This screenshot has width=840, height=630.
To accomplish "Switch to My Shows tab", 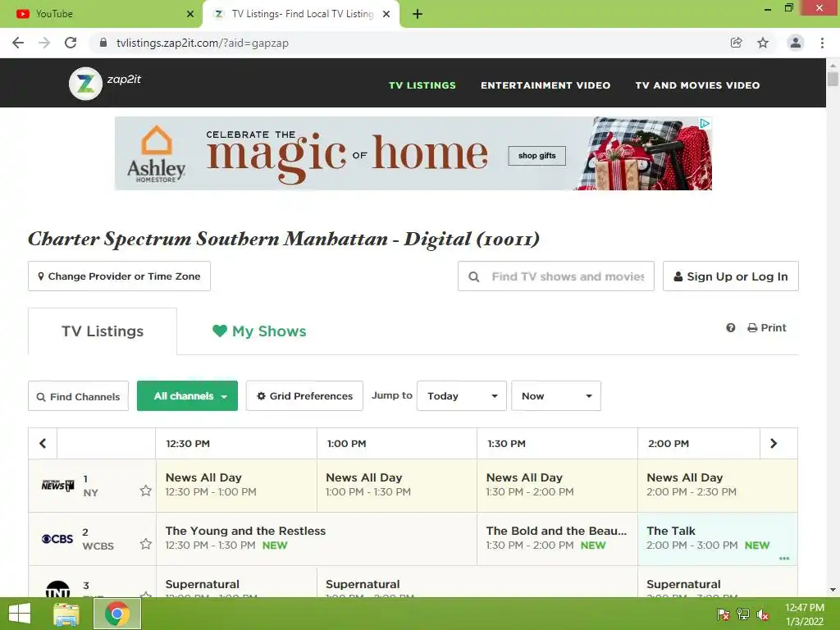I will (259, 331).
